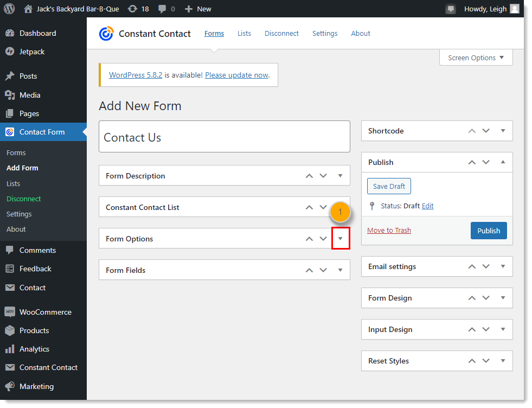Expand the Shortcode panel

tap(503, 131)
